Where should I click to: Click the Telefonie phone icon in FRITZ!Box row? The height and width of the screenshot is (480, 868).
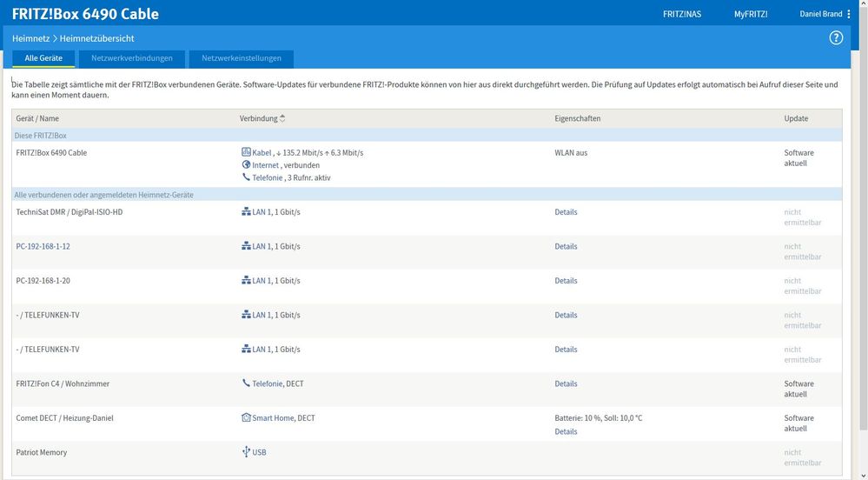[247, 177]
